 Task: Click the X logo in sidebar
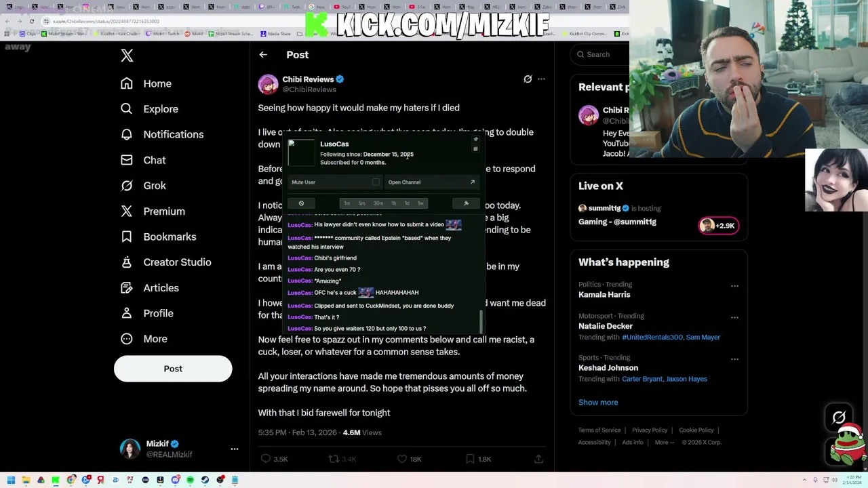pyautogui.click(x=127, y=56)
